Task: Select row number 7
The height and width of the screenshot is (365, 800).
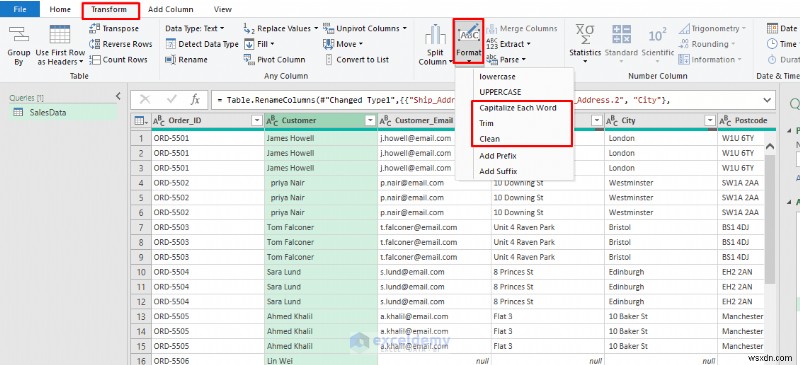Action: [x=140, y=227]
